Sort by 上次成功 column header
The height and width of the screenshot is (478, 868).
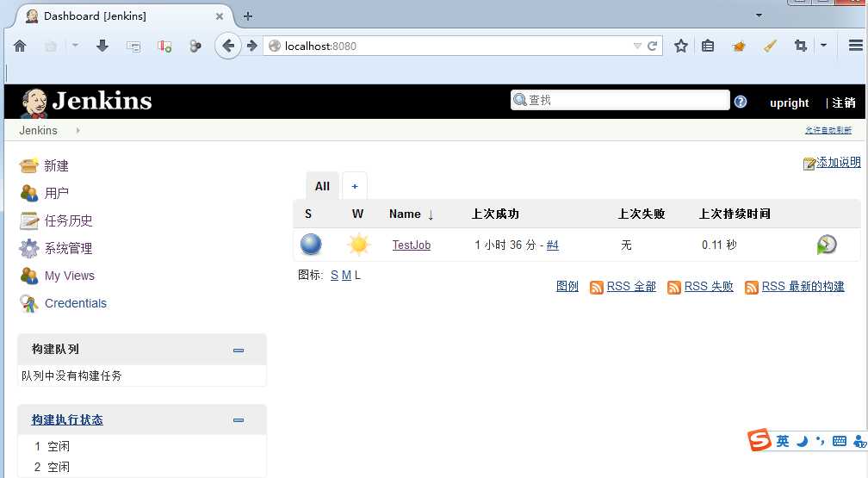[495, 214]
